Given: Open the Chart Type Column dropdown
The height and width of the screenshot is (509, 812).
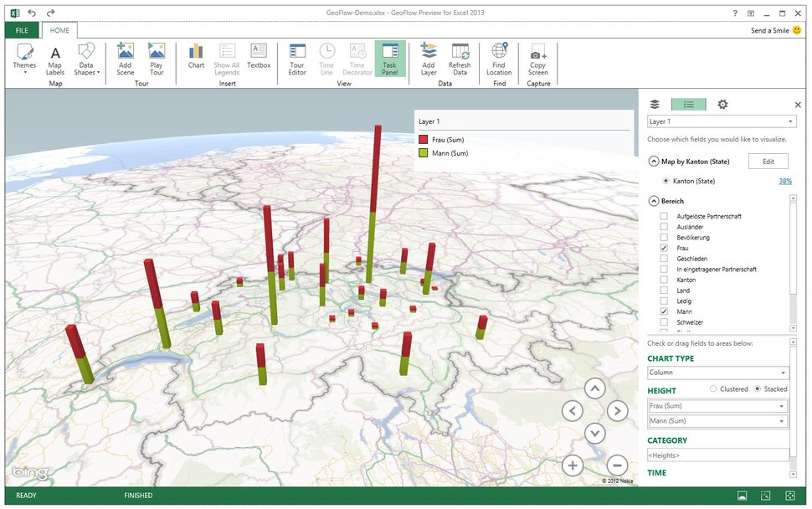Looking at the screenshot, I should pos(717,373).
